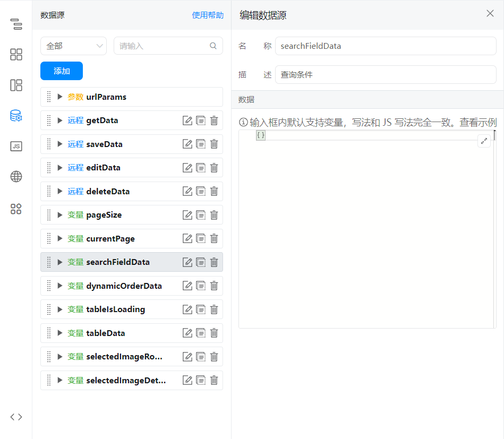
Task: Delete the saveData data source
Action: [x=214, y=144]
